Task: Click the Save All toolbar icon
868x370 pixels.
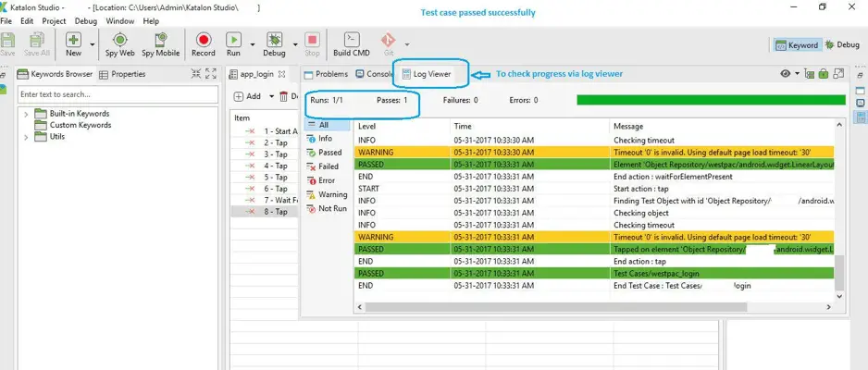Action: click(x=37, y=43)
